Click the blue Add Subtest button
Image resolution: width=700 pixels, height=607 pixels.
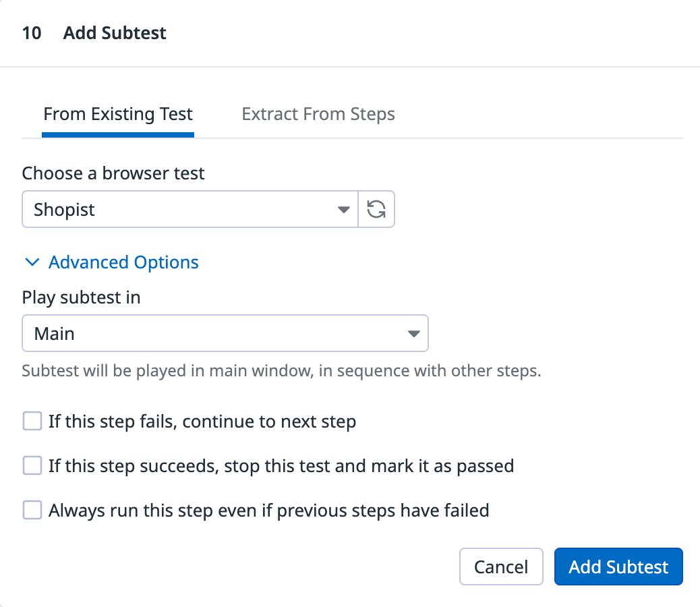(x=618, y=567)
